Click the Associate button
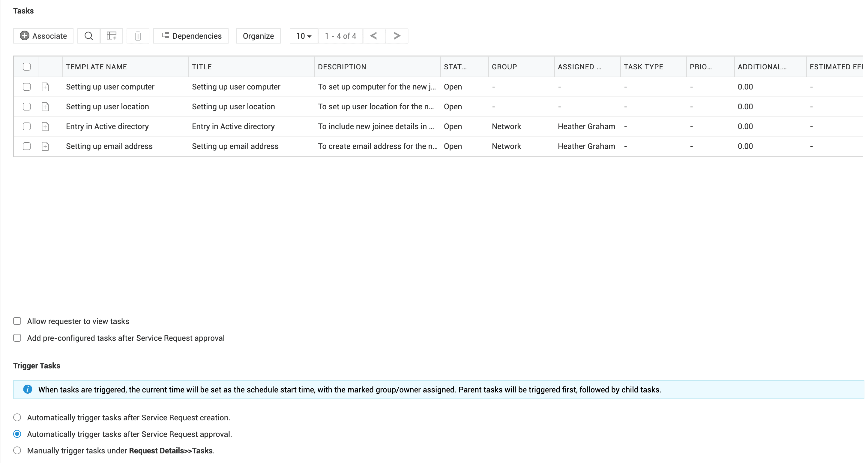Image resolution: width=868 pixels, height=463 pixels. click(43, 36)
